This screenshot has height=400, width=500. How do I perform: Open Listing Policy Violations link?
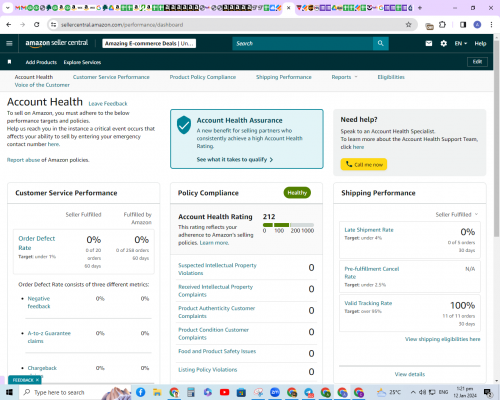[208, 370]
